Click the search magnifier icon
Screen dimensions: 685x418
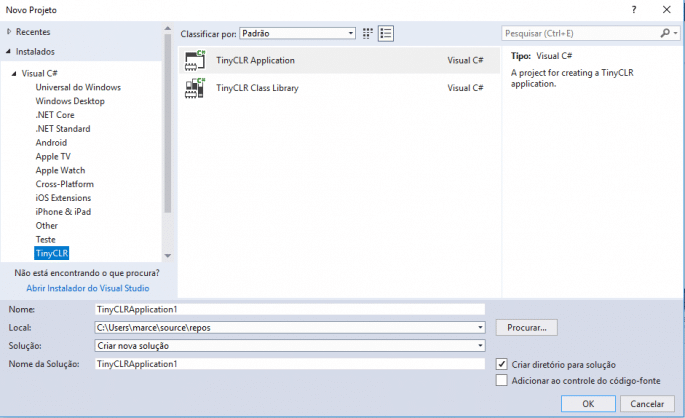665,33
